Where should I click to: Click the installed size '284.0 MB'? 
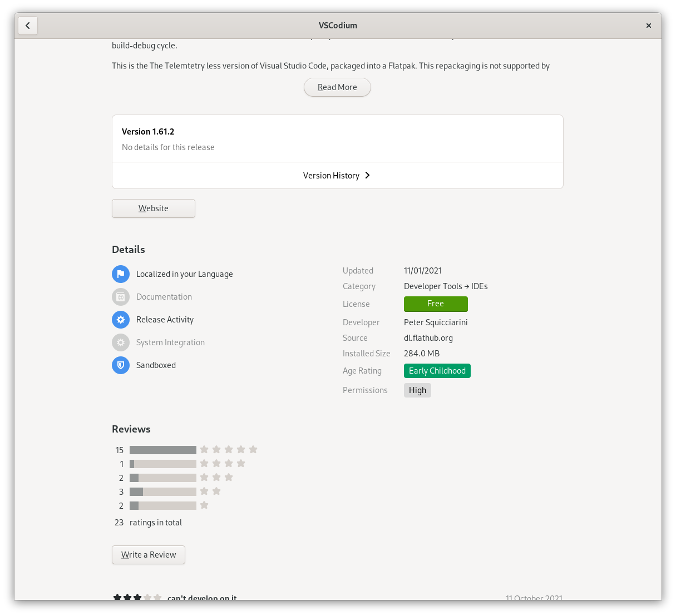422,354
